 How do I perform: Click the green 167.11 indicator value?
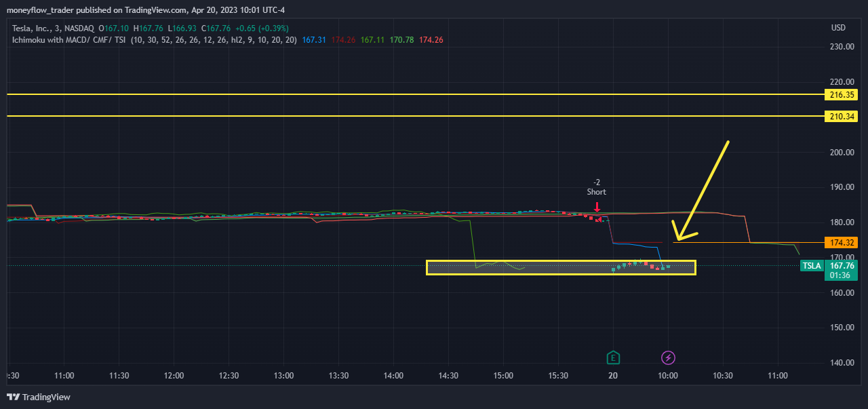click(373, 40)
